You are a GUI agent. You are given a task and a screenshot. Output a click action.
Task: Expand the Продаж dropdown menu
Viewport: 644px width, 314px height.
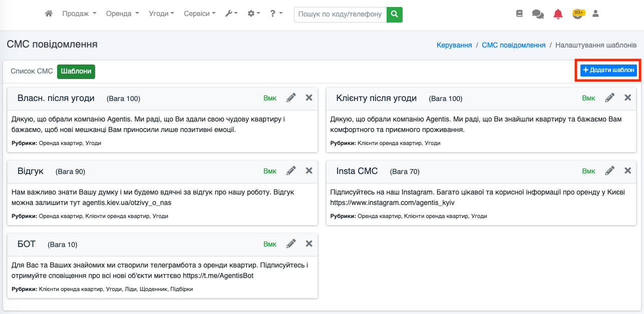tap(79, 14)
